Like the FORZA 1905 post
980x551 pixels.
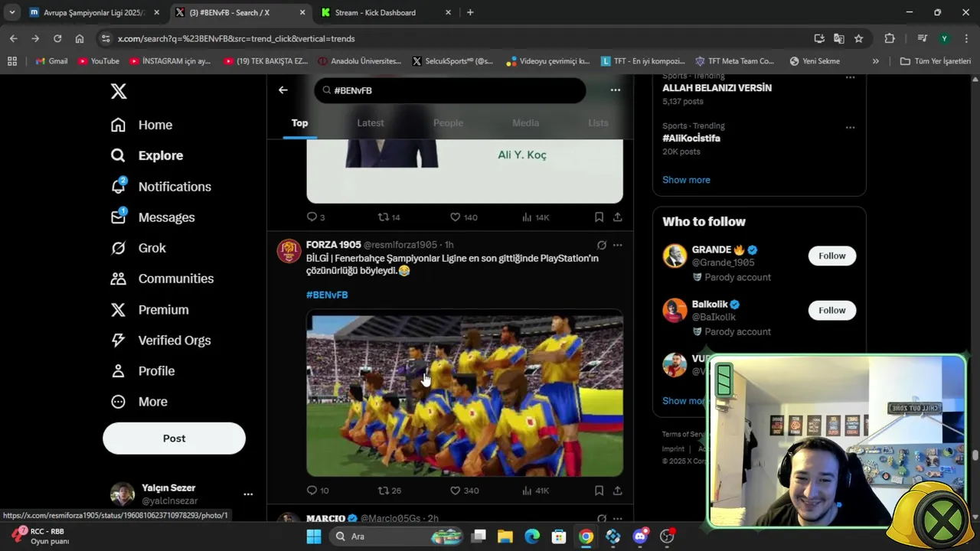(x=463, y=491)
